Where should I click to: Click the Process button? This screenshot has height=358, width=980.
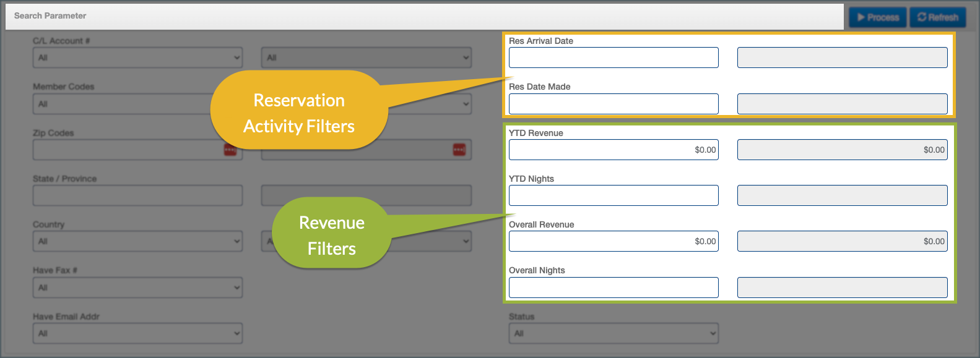pyautogui.click(x=877, y=17)
